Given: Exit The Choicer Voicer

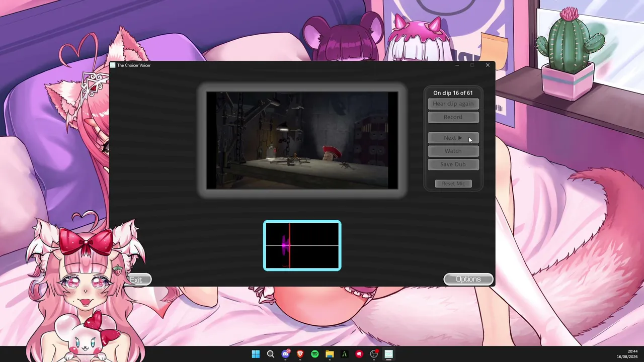Looking at the screenshot, I should 136,280.
